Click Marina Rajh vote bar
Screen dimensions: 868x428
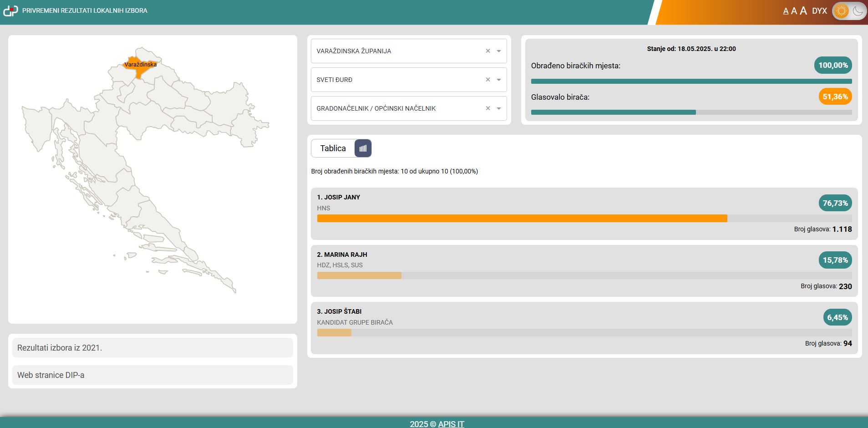(359, 275)
